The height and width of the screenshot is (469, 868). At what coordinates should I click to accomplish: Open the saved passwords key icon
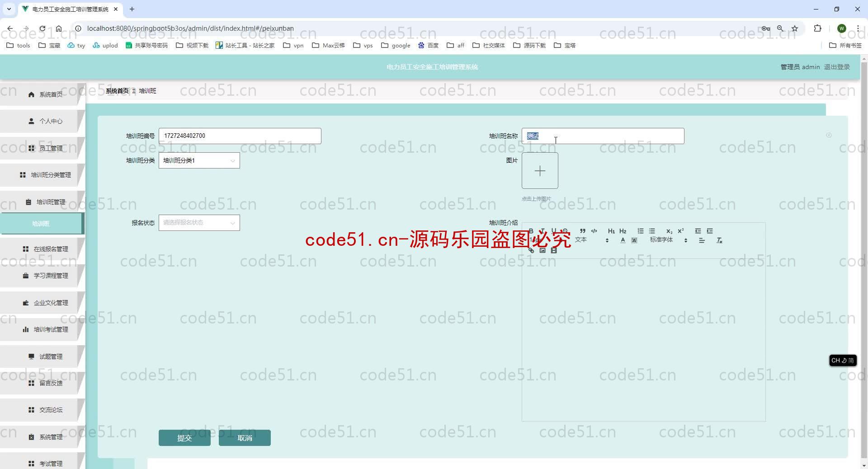pyautogui.click(x=765, y=28)
